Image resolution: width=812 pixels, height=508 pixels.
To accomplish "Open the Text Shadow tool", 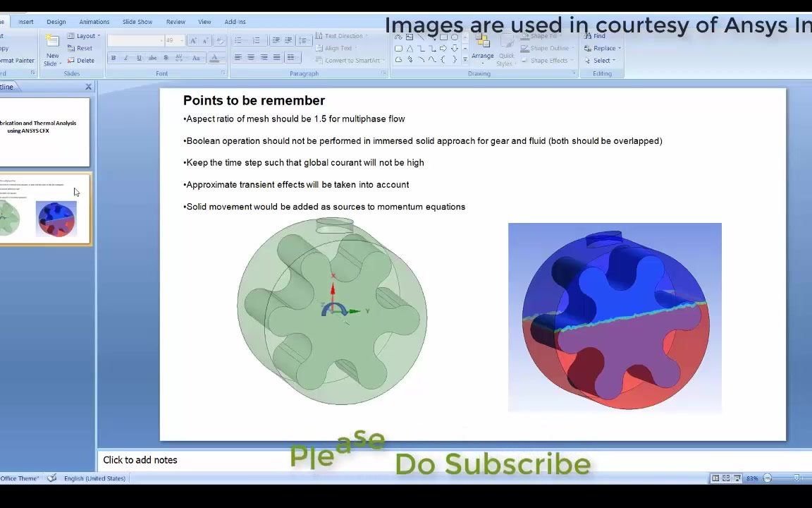I will 165,58.
